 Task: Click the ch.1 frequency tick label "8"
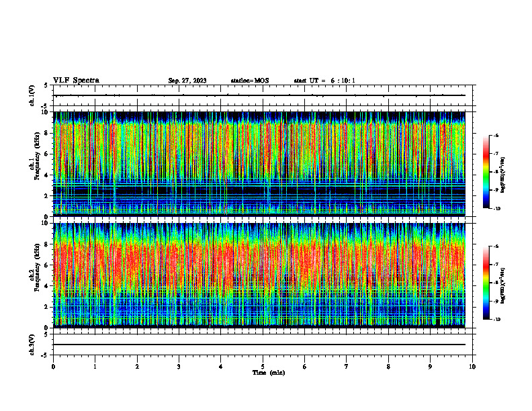coord(47,133)
